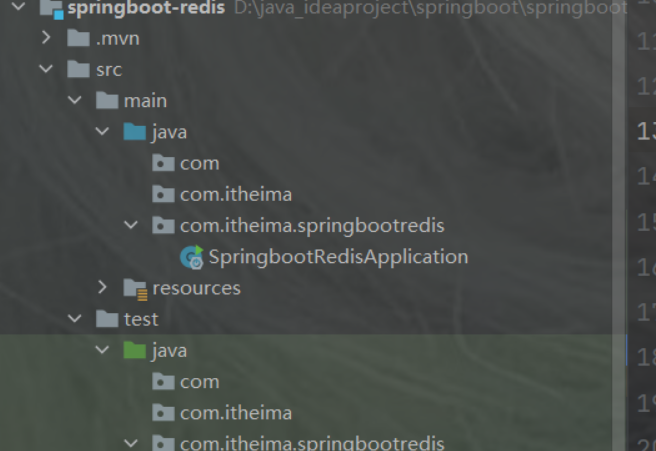Select the springboot-redis project root
The image size is (656, 451).
pos(146,8)
